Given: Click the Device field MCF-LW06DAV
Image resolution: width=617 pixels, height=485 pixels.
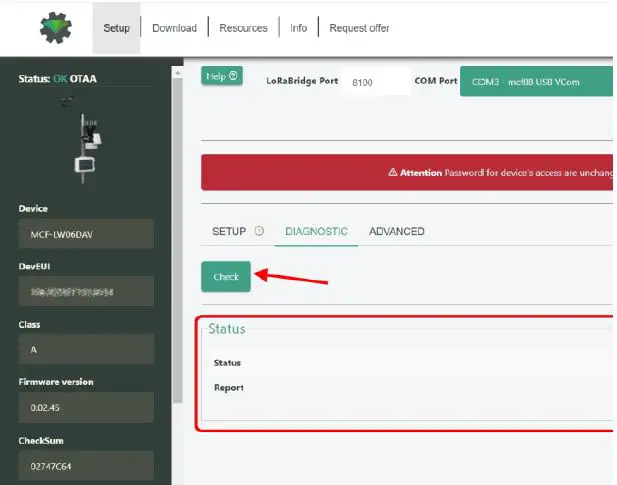Looking at the screenshot, I should tap(86, 234).
